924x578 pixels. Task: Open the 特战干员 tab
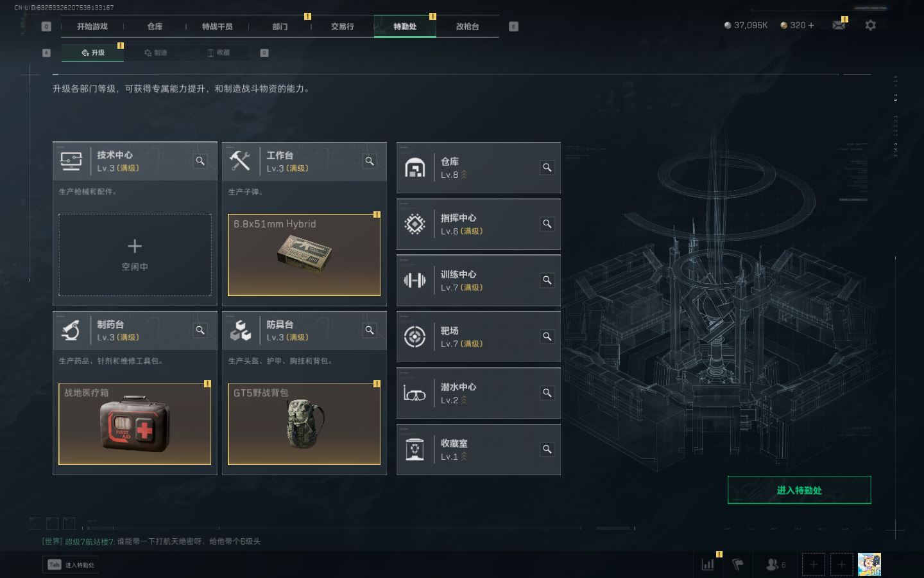tap(217, 26)
